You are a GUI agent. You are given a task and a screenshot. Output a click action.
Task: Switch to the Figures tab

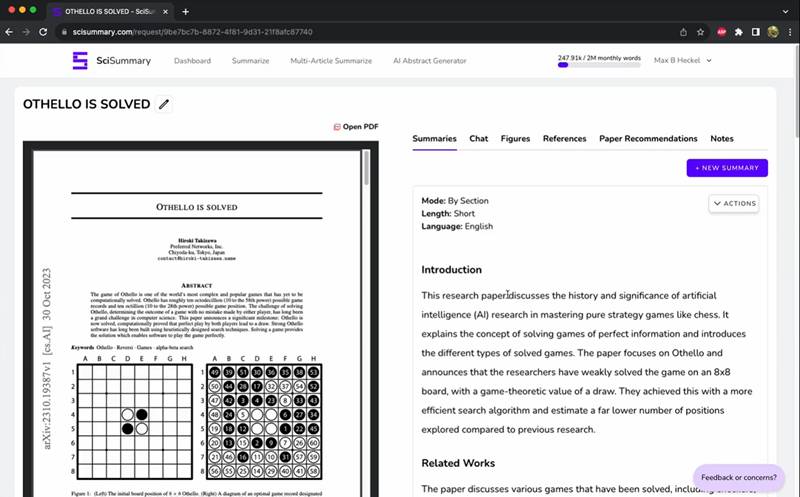(x=515, y=139)
